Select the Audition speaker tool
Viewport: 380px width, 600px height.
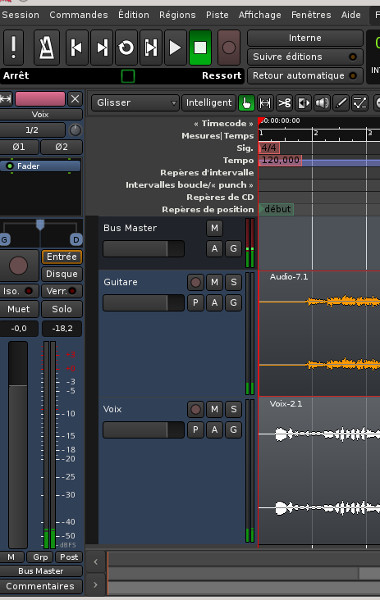point(321,103)
